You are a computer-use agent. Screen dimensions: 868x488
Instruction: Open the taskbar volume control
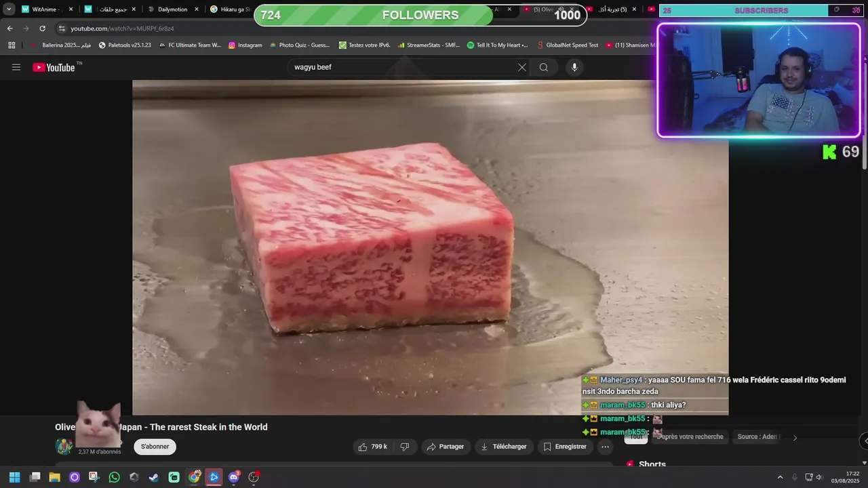coord(819,477)
